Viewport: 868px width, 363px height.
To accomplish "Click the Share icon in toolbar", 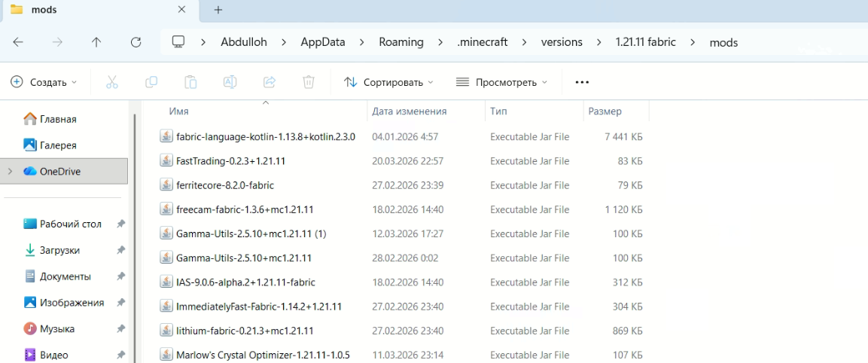I will click(x=270, y=82).
